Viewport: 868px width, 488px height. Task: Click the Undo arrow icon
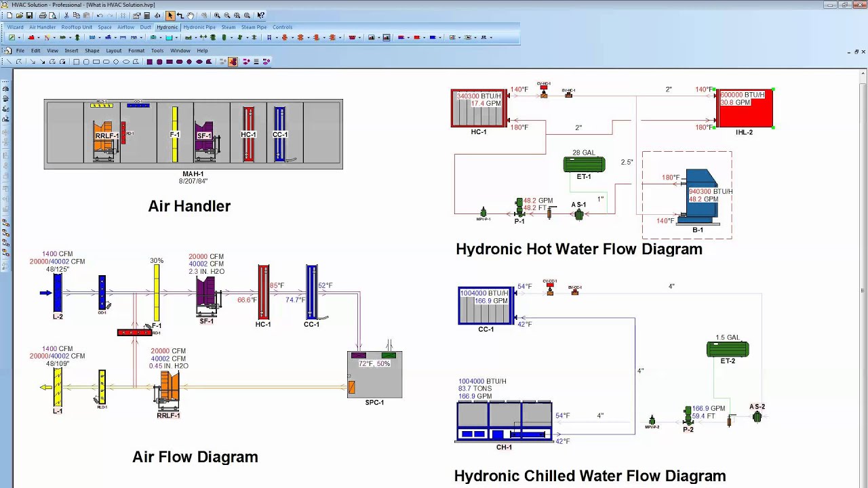(100, 16)
